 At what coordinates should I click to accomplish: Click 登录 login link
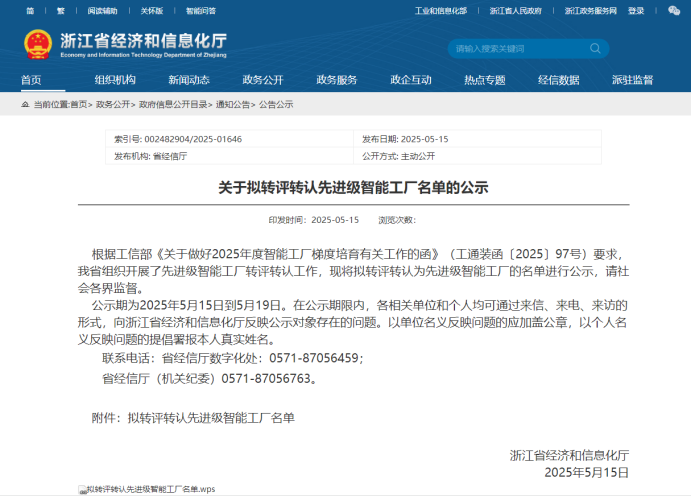pyautogui.click(x=636, y=11)
